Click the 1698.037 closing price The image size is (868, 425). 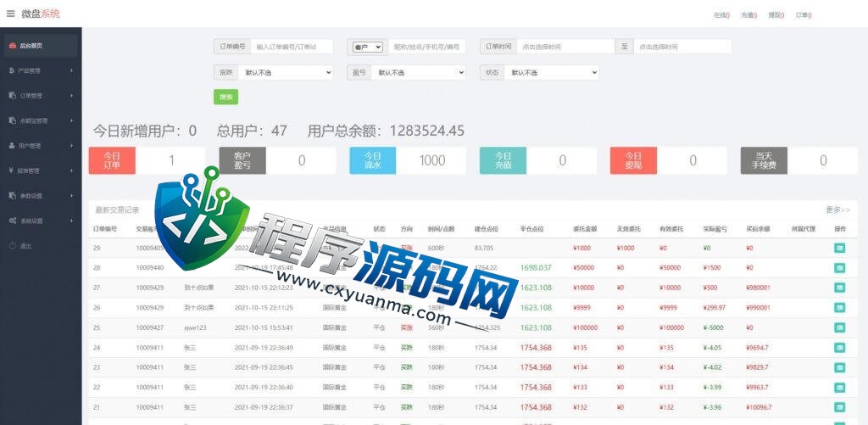(x=536, y=268)
